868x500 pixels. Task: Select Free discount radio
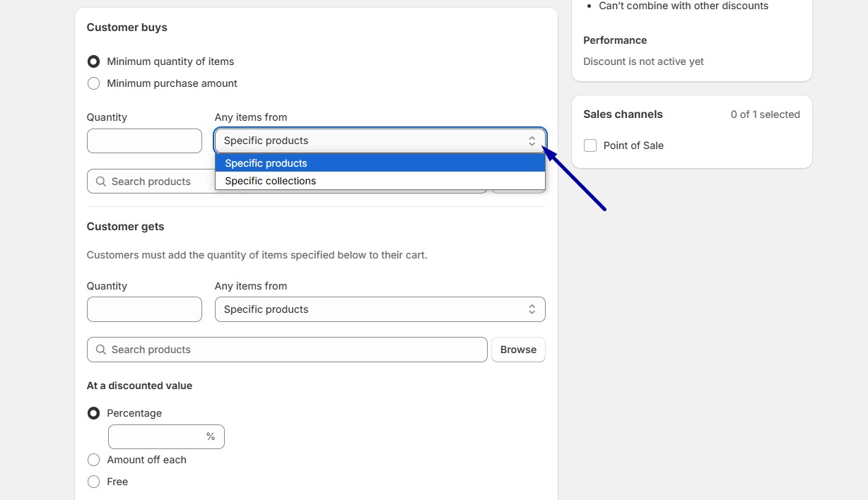pos(93,482)
